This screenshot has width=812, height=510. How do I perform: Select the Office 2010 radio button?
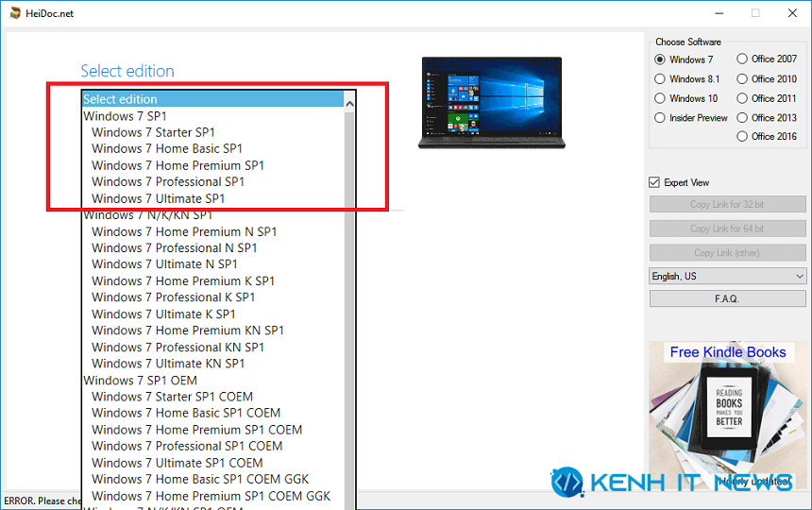coord(742,78)
